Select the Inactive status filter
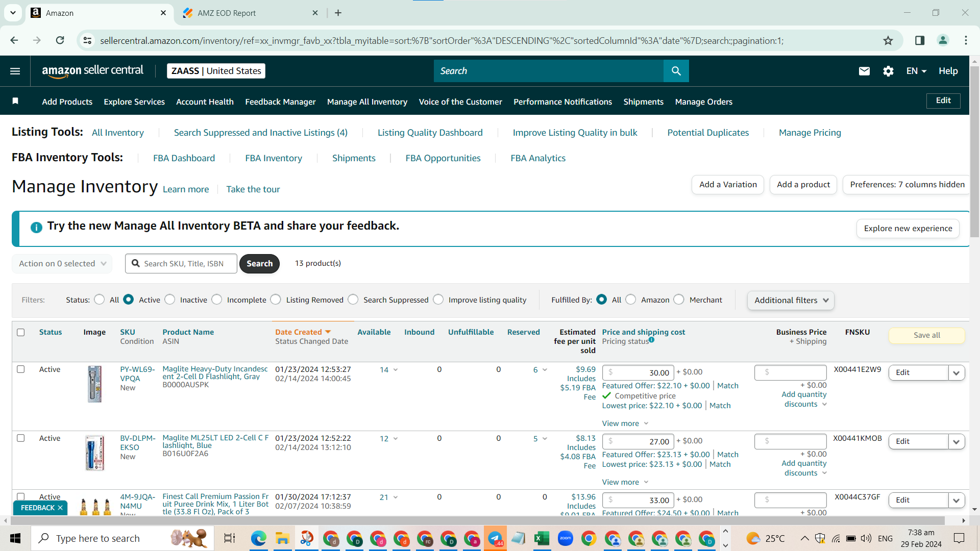The image size is (980, 551). 170,299
